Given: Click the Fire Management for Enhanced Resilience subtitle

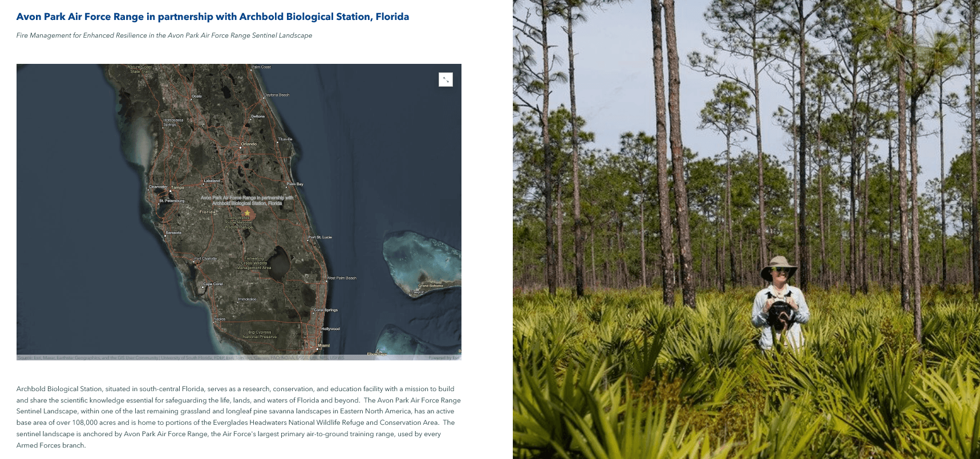Looking at the screenshot, I should click(x=164, y=35).
